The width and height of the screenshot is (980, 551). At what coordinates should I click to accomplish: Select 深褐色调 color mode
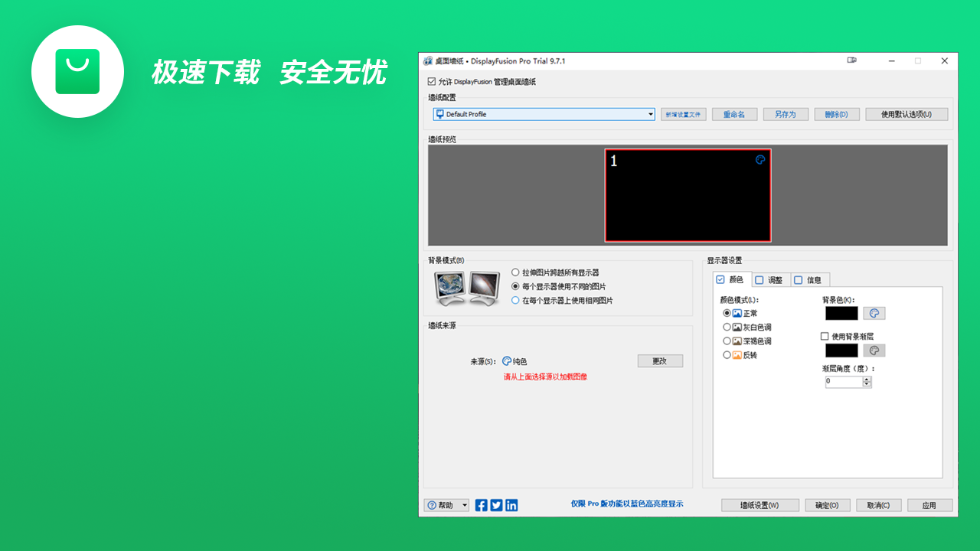(727, 341)
